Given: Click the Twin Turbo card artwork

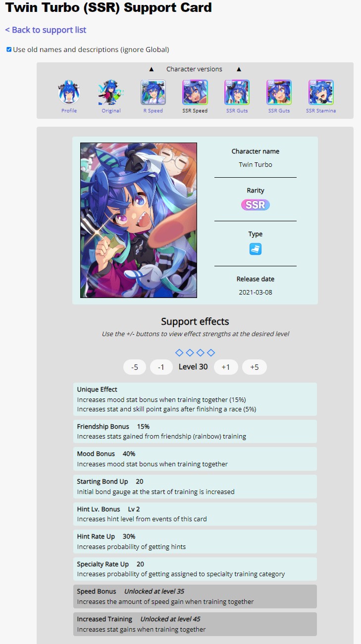Looking at the screenshot, I should [x=139, y=220].
